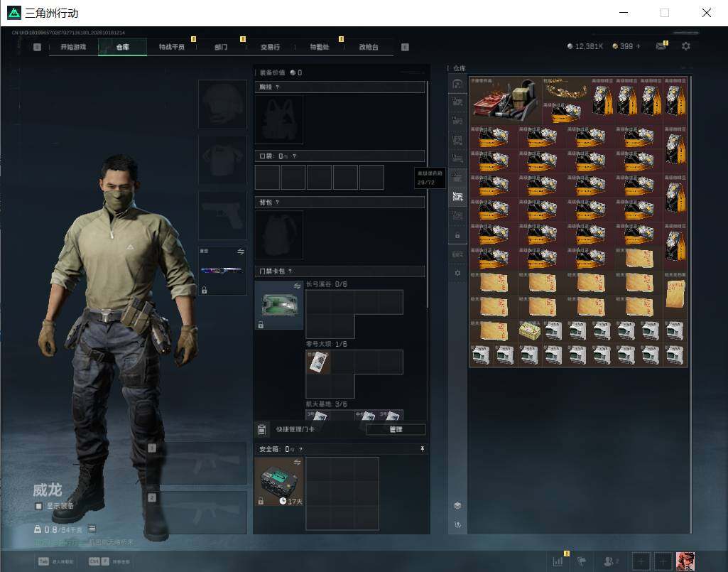Open the friends icon in bottom bar
This screenshot has height=572, width=728.
[x=610, y=561]
